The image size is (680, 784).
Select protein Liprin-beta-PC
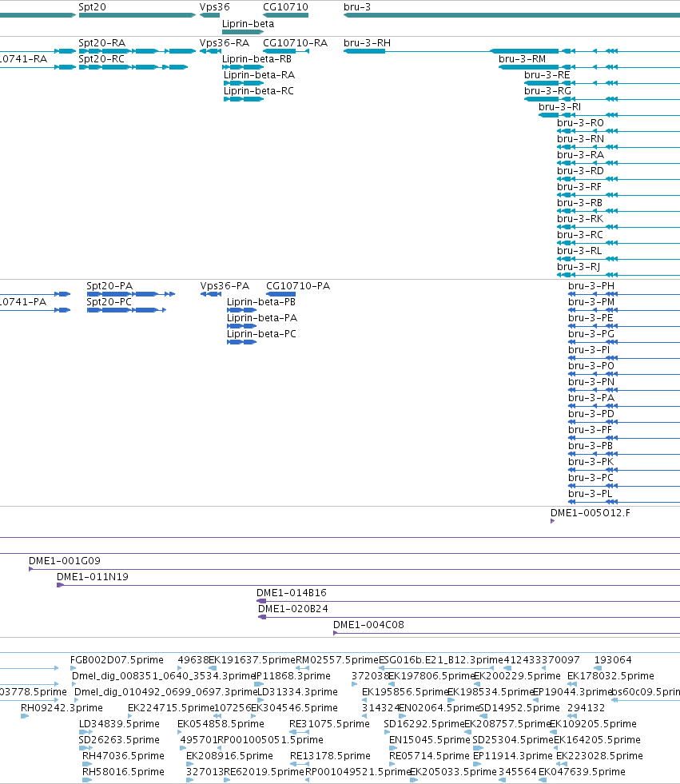[261, 334]
